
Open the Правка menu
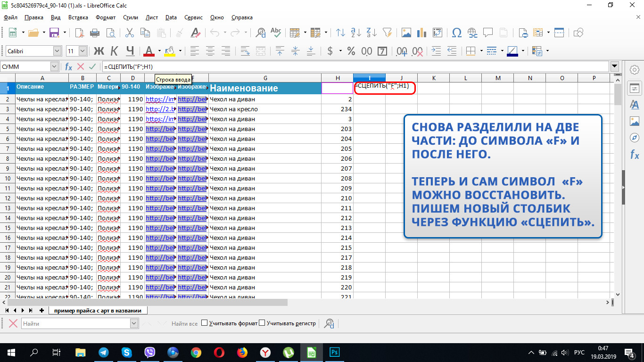coord(33,17)
